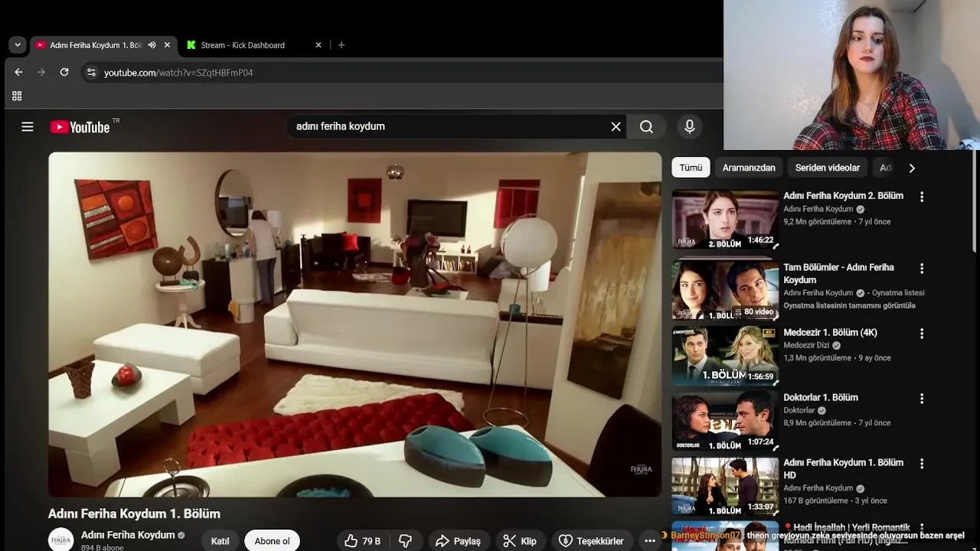The image size is (980, 551).
Task: Open the 'Tam Bölümler - Adını Feriha Koydum' title
Action: (x=838, y=273)
